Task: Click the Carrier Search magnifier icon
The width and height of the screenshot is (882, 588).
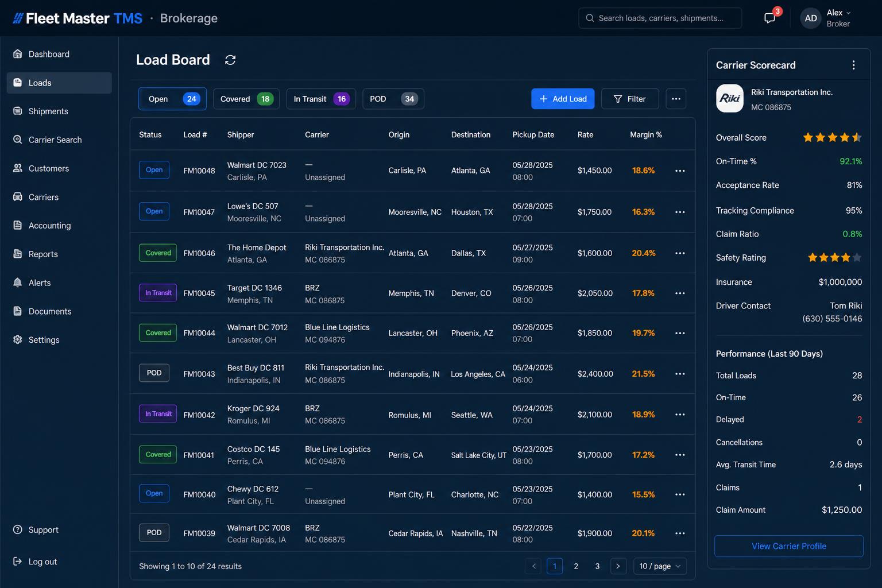Action: tap(18, 140)
